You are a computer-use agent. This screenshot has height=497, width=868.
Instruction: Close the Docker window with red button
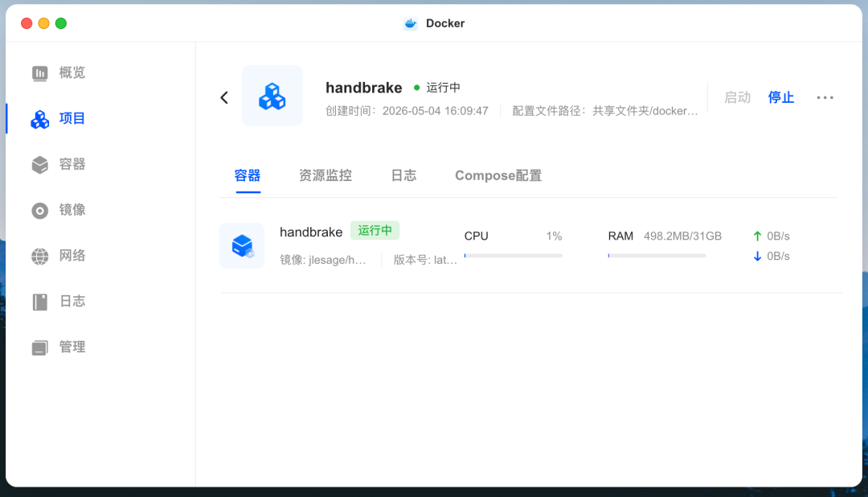27,23
